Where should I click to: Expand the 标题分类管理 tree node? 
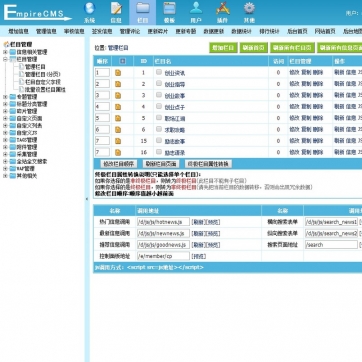tap(5, 104)
